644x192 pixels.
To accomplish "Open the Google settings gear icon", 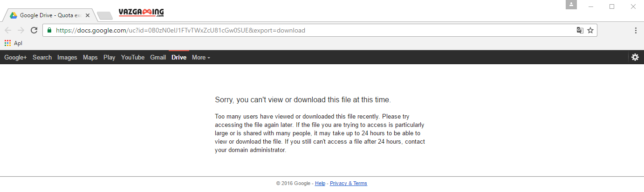I will point(635,57).
